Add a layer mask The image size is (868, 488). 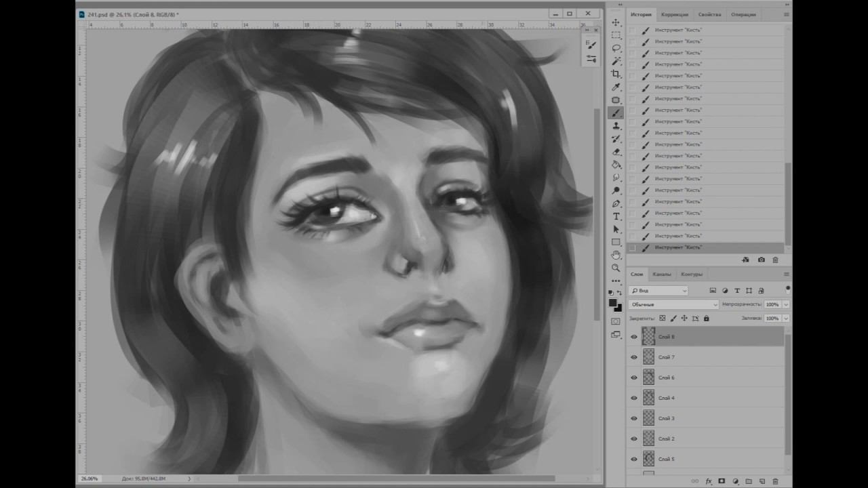click(x=722, y=481)
